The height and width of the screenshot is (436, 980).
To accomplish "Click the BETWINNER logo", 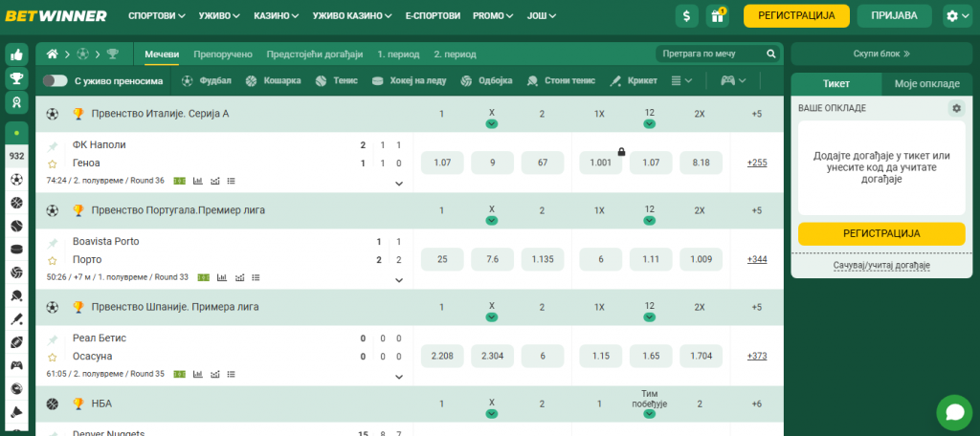I will [x=56, y=16].
